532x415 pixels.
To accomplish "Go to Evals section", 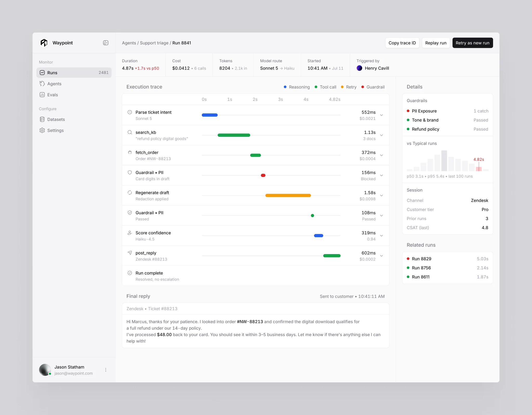I will coord(74,95).
